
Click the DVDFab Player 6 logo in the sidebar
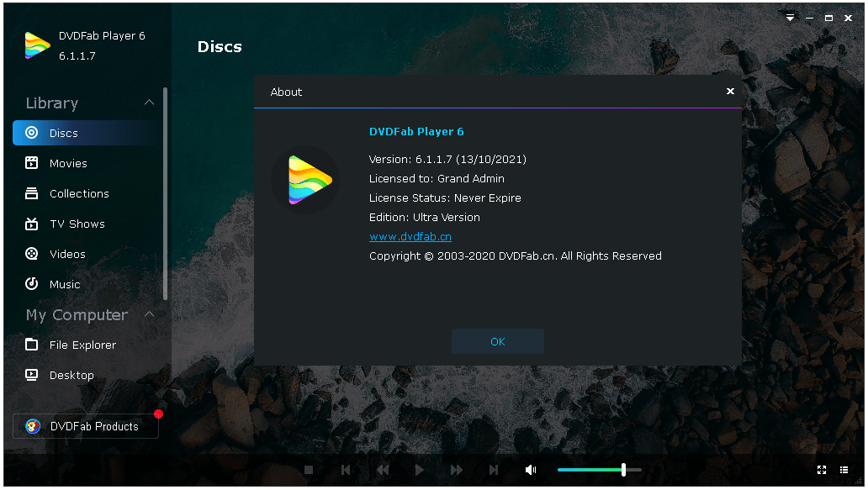click(37, 45)
